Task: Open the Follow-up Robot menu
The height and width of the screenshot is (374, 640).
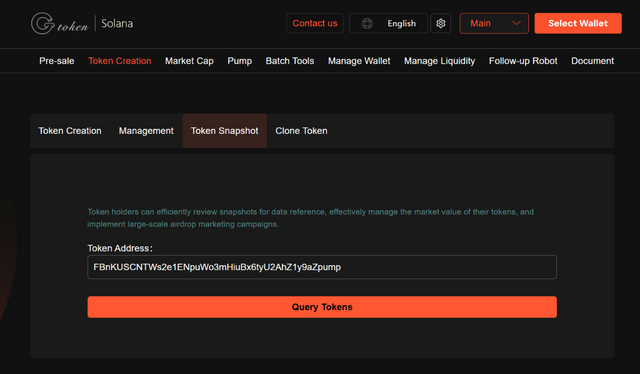Action: click(523, 61)
